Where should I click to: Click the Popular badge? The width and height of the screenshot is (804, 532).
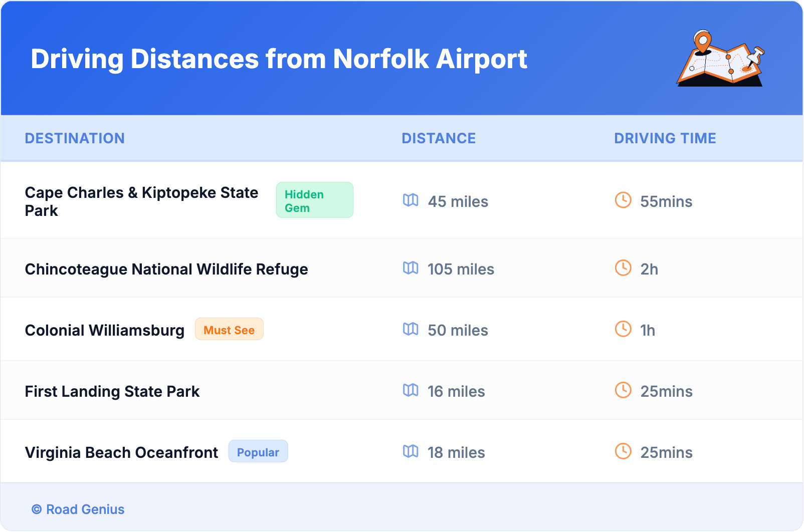click(258, 452)
